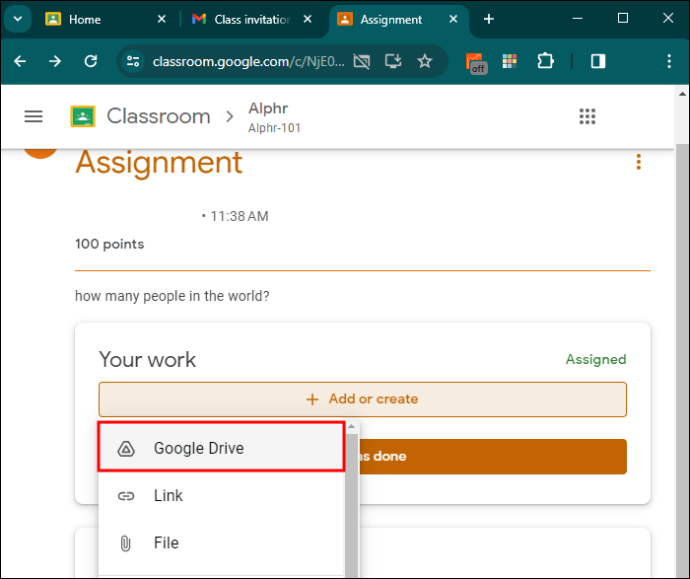Click the Your work heading

pyautogui.click(x=147, y=359)
